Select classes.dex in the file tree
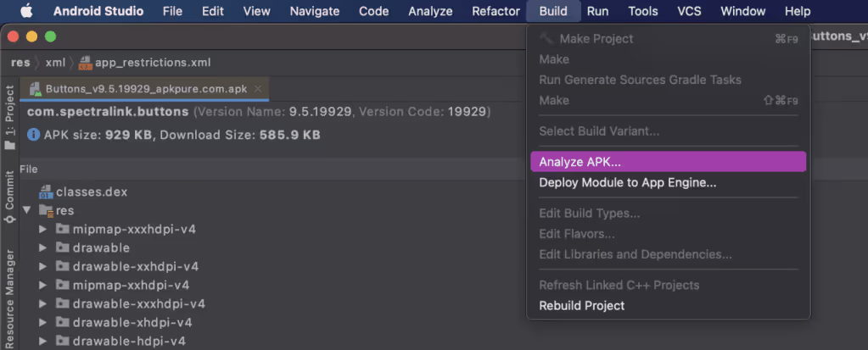 click(x=92, y=192)
